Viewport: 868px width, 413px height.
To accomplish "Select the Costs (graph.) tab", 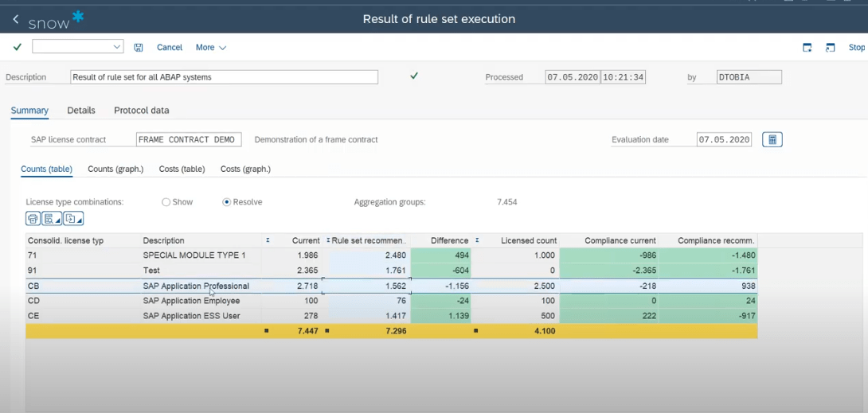I will (245, 169).
